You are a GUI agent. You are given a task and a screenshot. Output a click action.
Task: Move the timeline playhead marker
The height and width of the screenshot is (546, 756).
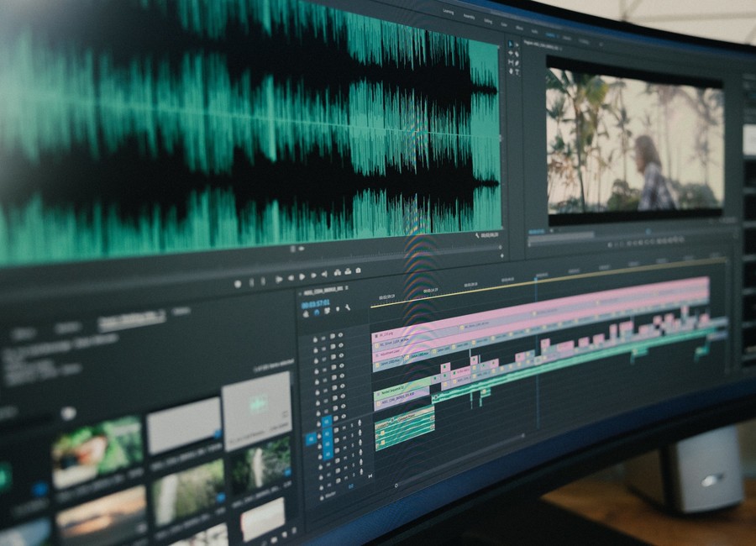point(536,278)
